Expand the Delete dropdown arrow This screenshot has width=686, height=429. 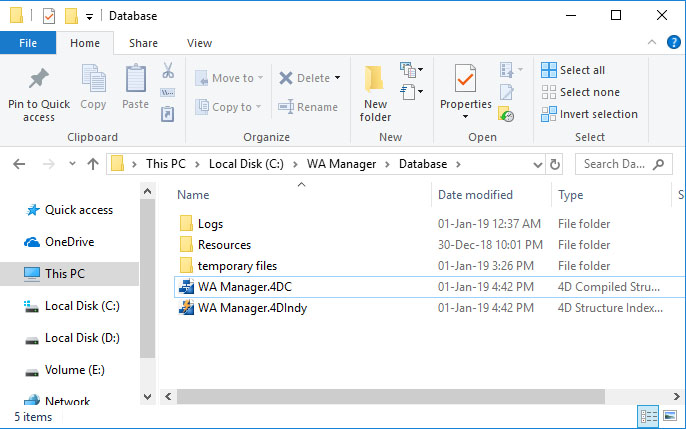338,78
